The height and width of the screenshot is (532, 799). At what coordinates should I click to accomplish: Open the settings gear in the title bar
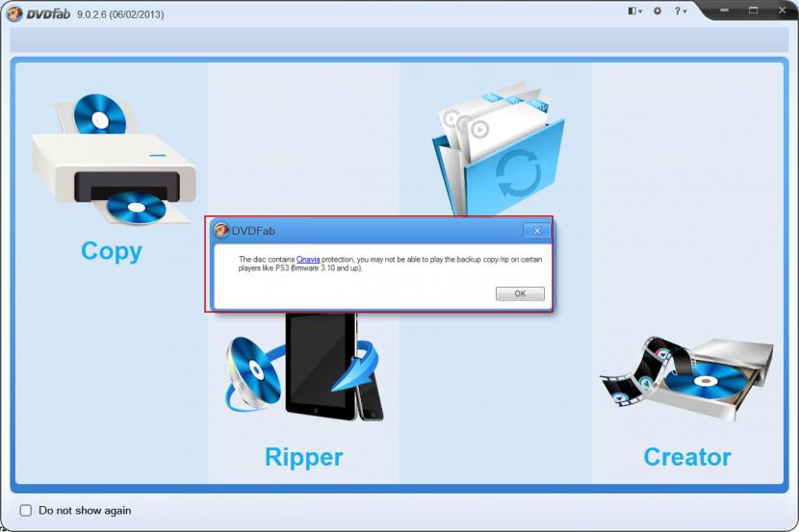[657, 11]
